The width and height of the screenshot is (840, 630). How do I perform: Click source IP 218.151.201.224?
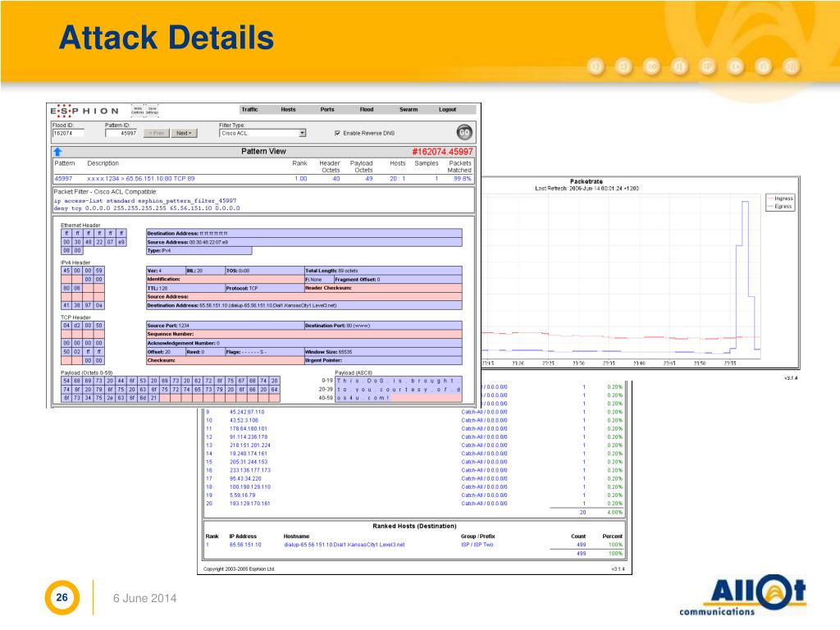pos(249,445)
